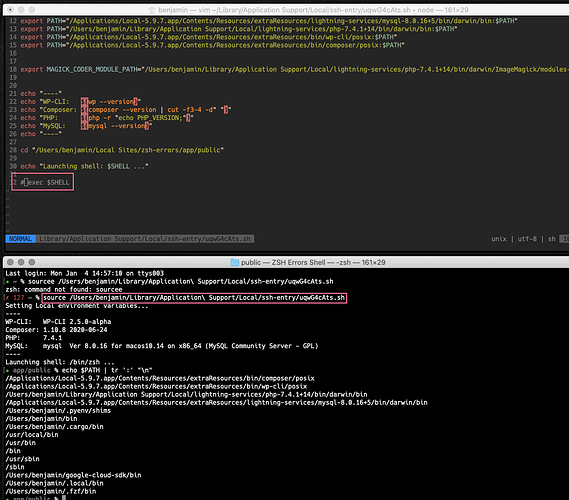Click the 'Last login' line in terminal
Viewport: 569px width, 500px height.
click(85, 273)
